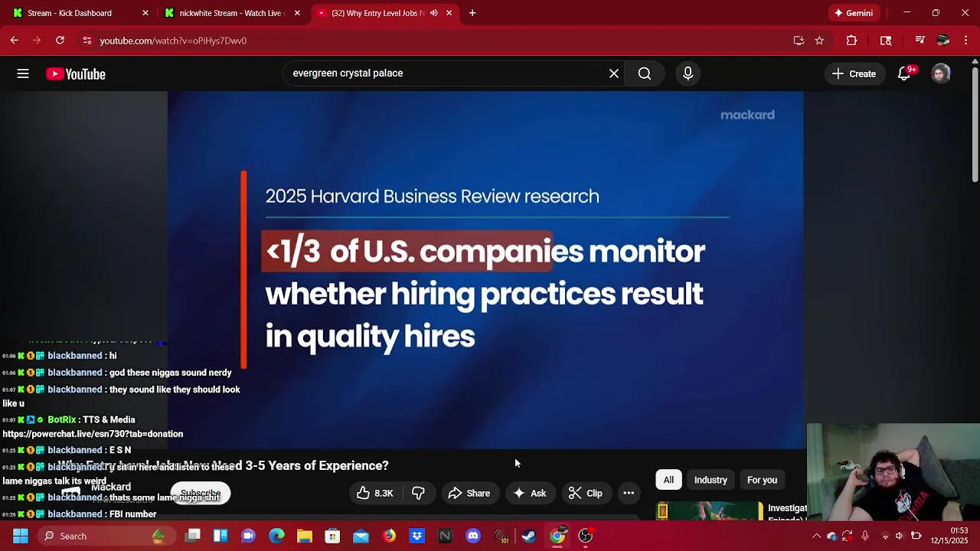Click the video player to pause

pyautogui.click(x=485, y=270)
